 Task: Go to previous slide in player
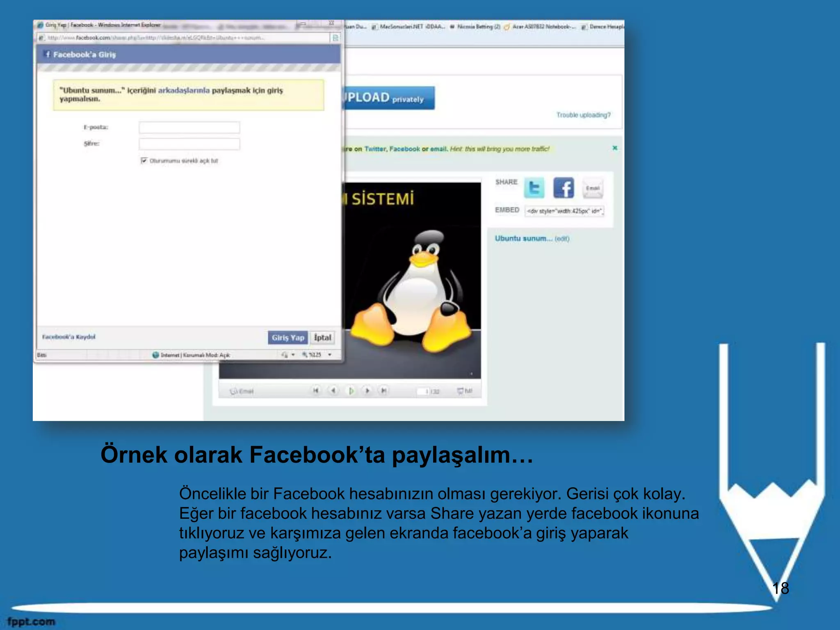pyautogui.click(x=333, y=390)
